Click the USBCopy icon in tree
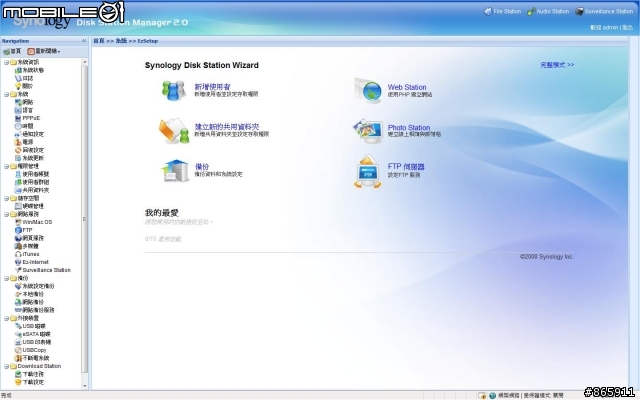Image resolution: width=640 pixels, height=400 pixels. click(x=18, y=350)
